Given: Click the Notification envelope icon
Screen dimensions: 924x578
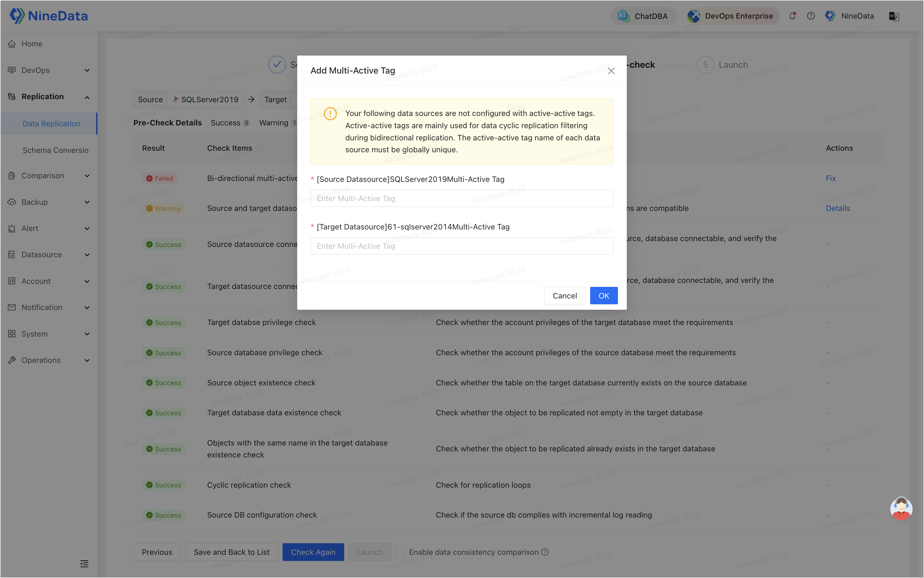Looking at the screenshot, I should click(x=12, y=307).
